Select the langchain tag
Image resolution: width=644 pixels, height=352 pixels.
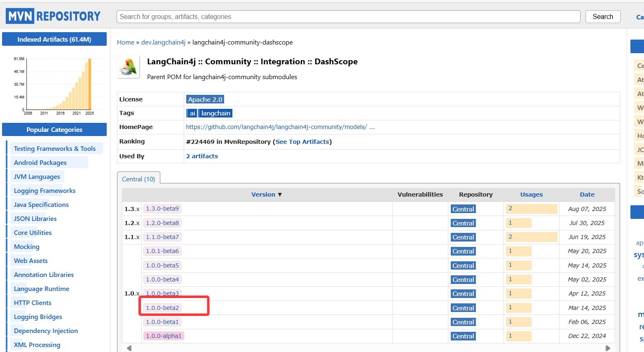pos(216,113)
